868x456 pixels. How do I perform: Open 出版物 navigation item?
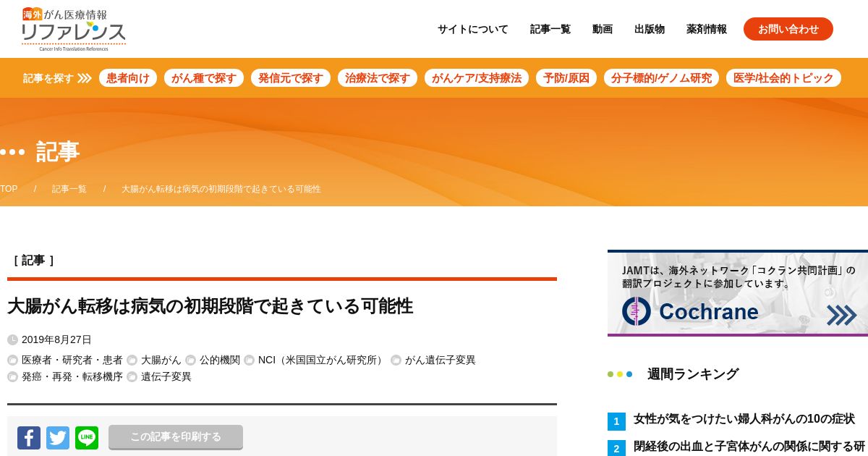tap(650, 29)
